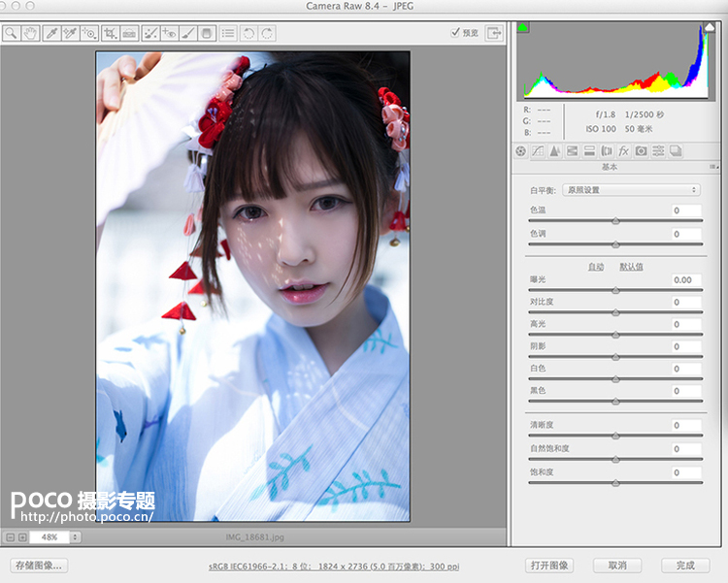Select the Crop tool
The height and width of the screenshot is (583, 728).
pos(111,33)
